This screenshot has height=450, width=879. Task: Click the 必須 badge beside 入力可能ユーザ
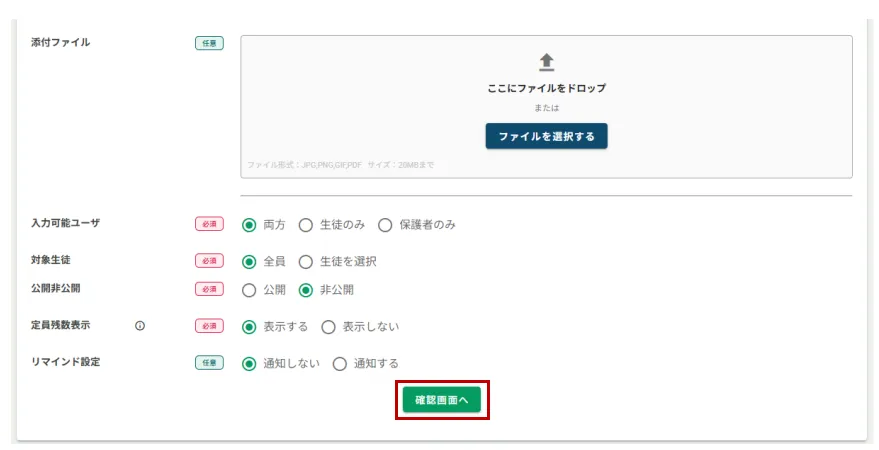point(209,224)
